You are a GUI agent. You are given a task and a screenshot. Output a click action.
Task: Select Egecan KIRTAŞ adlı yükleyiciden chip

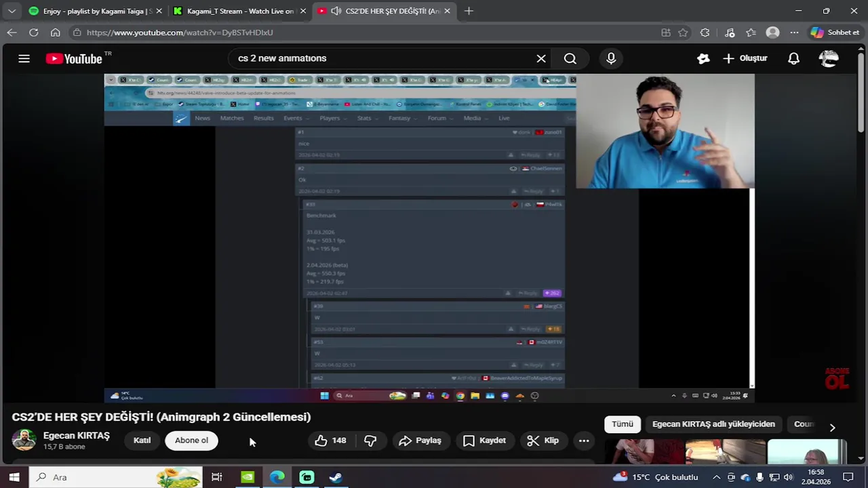coord(713,424)
